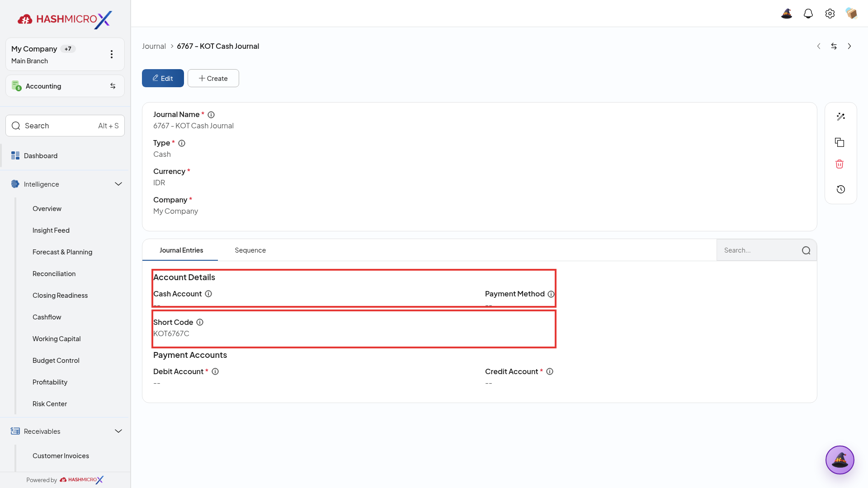This screenshot has height=488, width=868.
Task: Click the magic wand icon in right panel
Action: pyautogui.click(x=840, y=117)
